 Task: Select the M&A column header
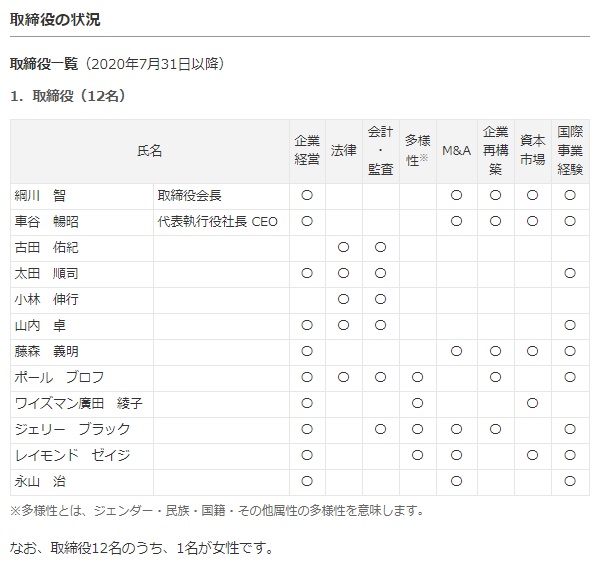point(456,151)
